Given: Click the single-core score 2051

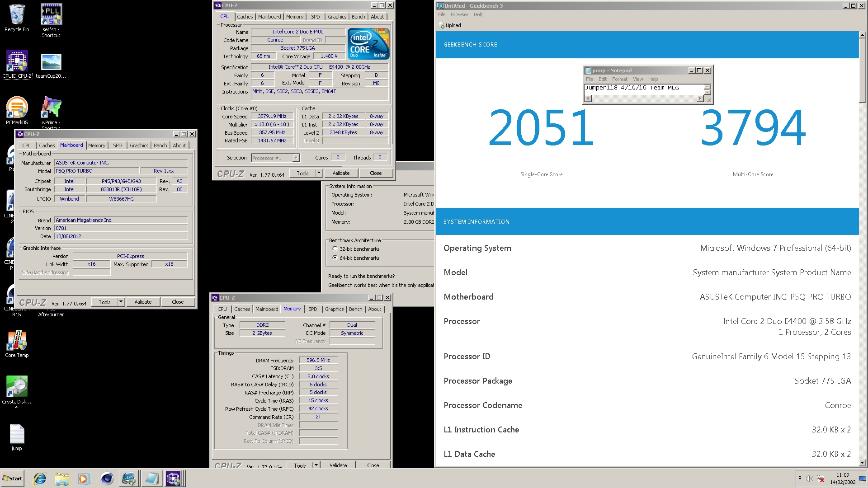Looking at the screenshot, I should point(541,128).
